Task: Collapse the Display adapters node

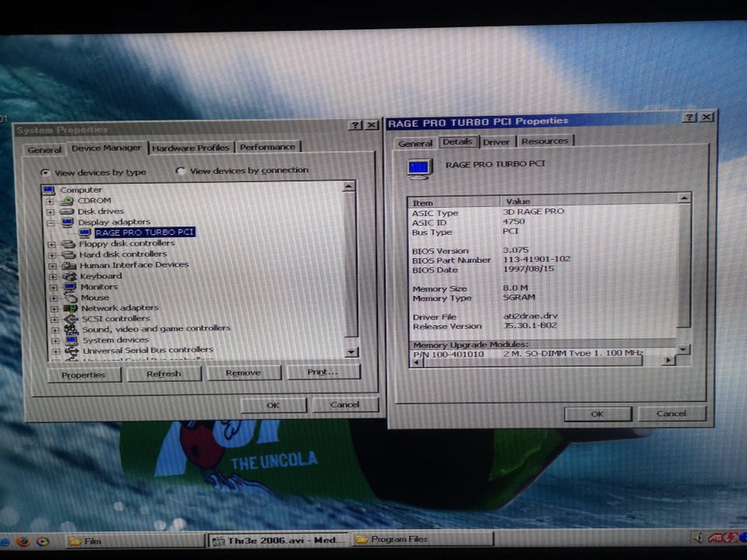Action: [51, 223]
